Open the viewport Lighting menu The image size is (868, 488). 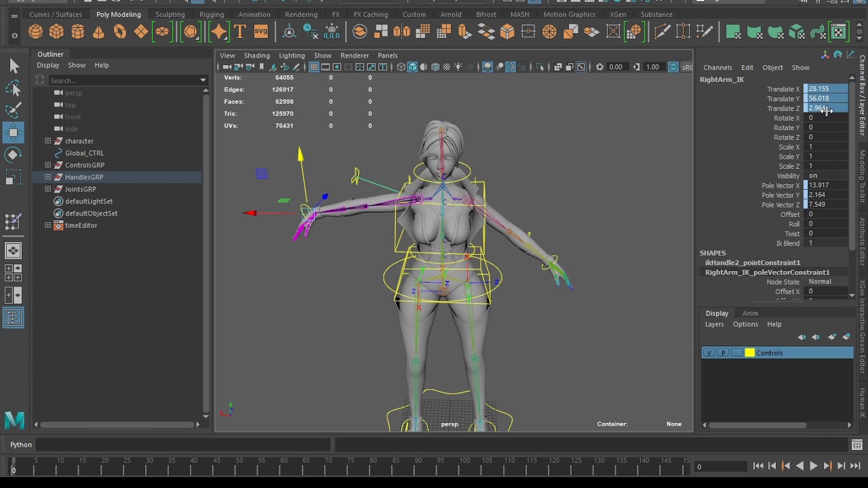click(x=292, y=56)
